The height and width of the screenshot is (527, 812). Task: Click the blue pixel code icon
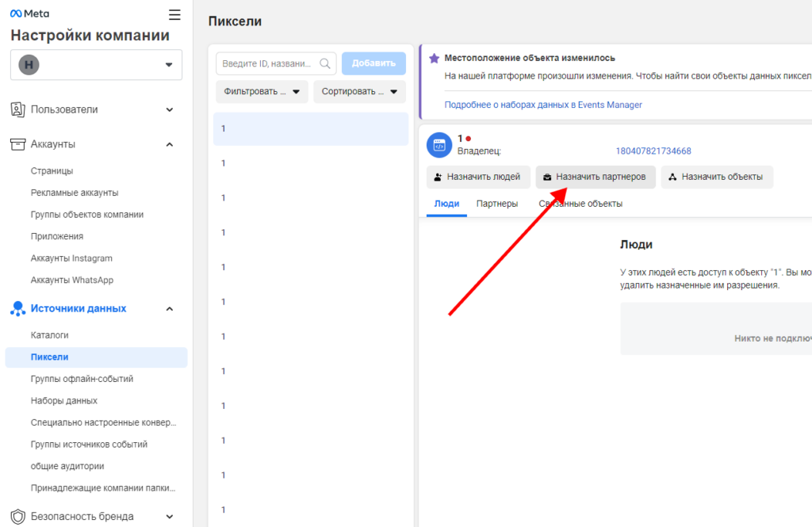(x=439, y=145)
